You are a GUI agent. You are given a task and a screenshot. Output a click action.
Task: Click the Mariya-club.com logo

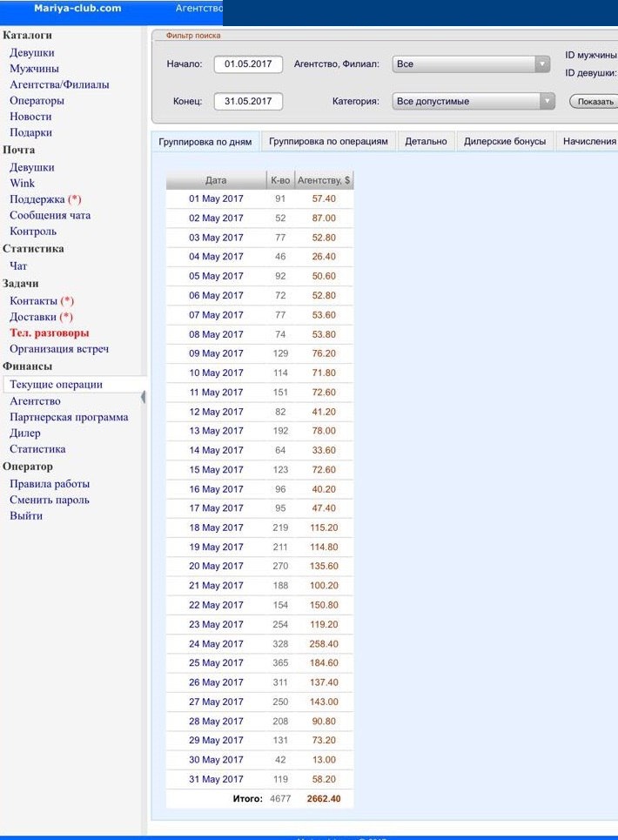[x=77, y=9]
